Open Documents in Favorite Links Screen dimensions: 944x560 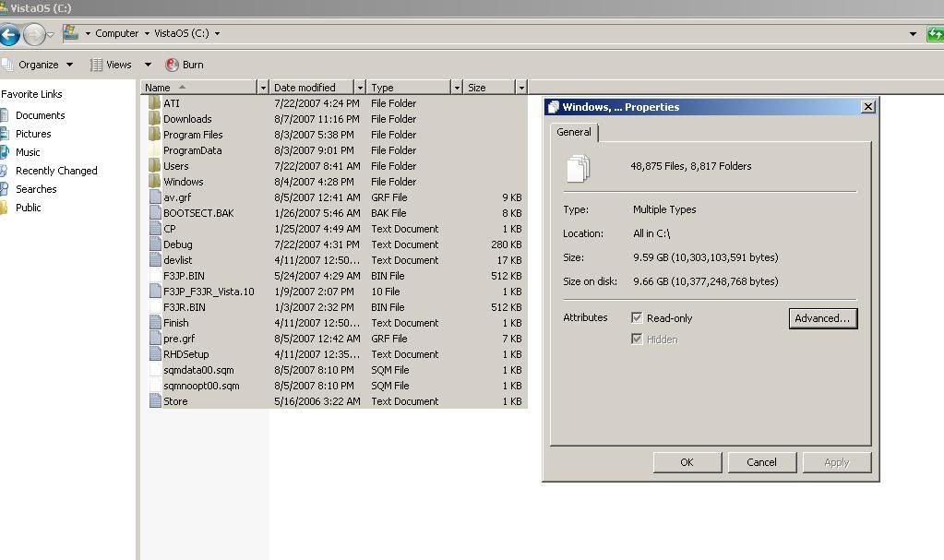40,115
